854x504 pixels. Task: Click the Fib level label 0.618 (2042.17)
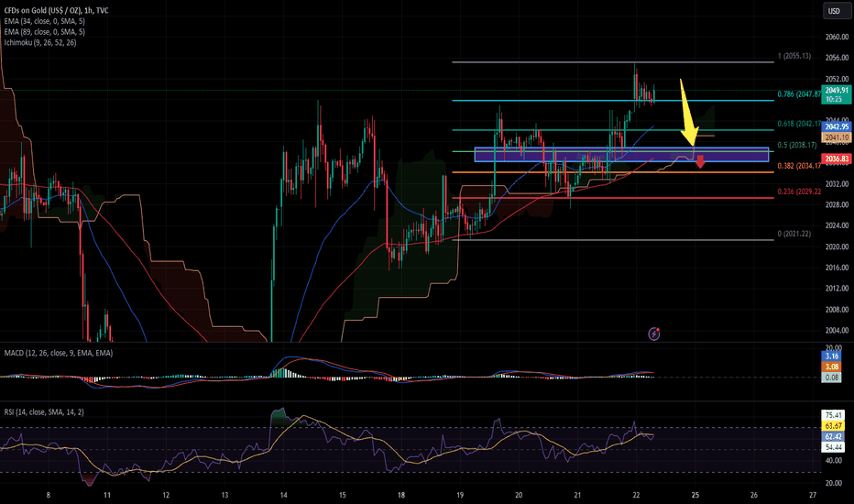(798, 124)
